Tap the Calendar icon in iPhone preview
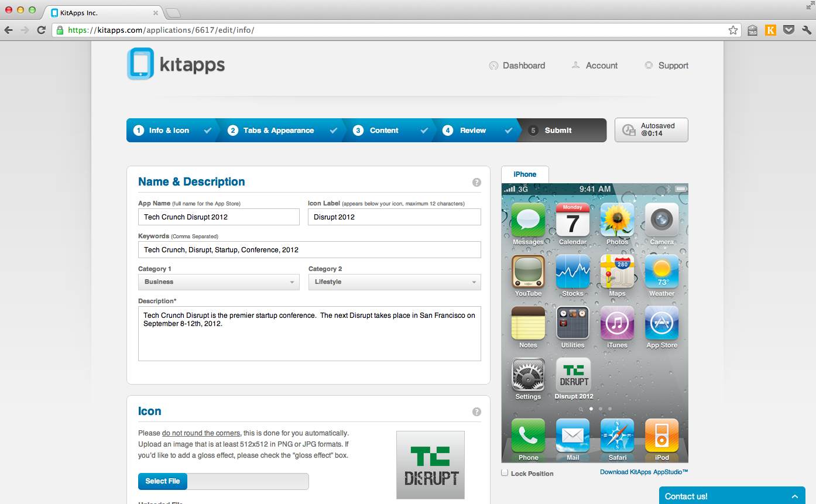This screenshot has width=816, height=504. coord(572,220)
